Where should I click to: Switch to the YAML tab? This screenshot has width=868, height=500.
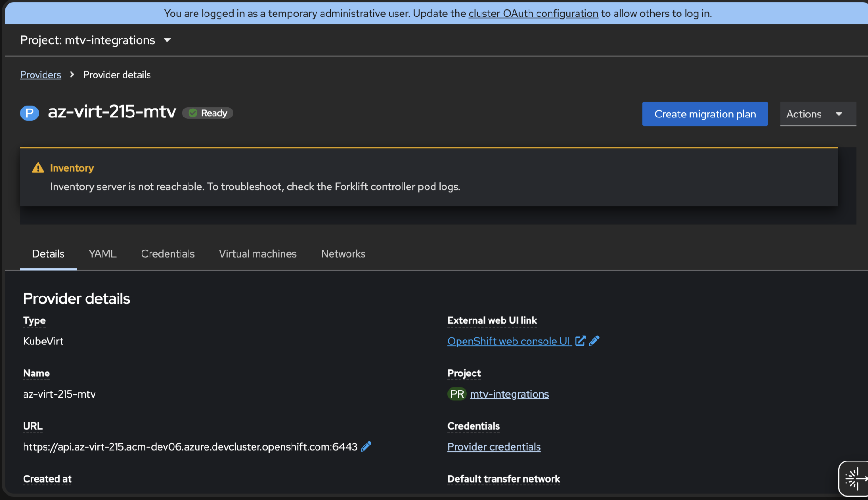tap(103, 254)
